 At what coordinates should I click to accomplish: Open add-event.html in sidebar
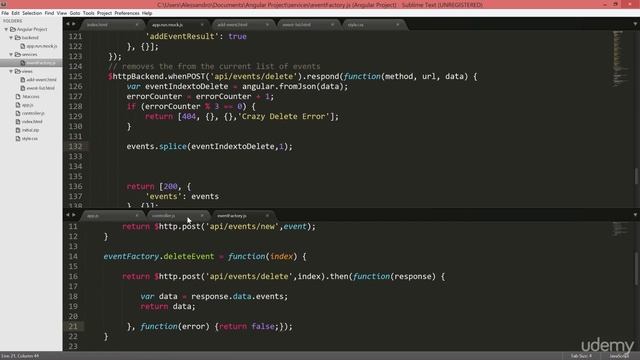(41, 80)
